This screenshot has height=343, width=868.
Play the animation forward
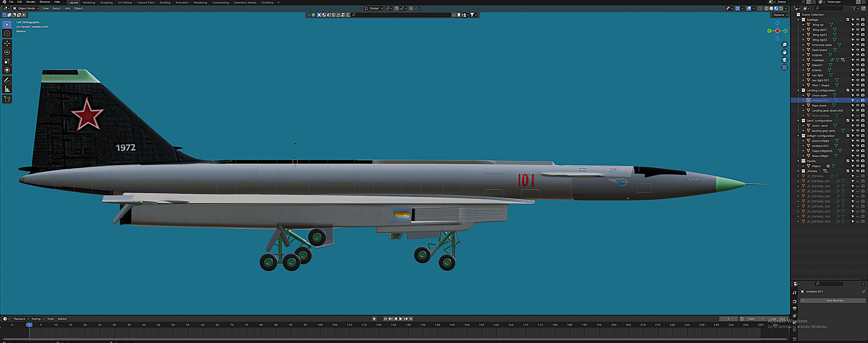tap(401, 319)
